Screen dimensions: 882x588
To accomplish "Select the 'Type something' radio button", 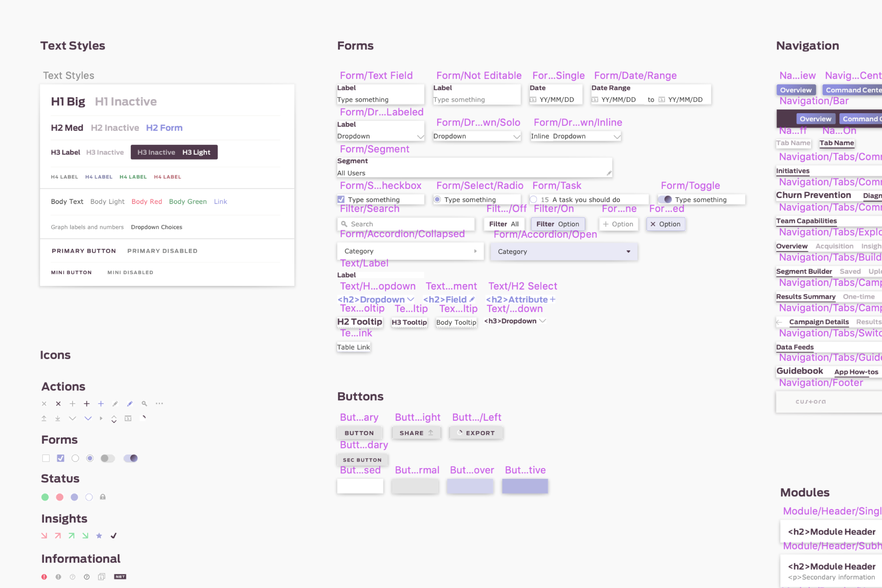I will [437, 200].
